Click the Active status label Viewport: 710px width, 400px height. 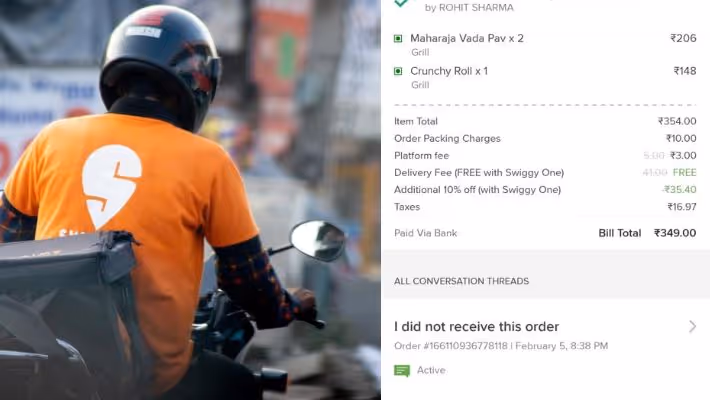pyautogui.click(x=431, y=370)
